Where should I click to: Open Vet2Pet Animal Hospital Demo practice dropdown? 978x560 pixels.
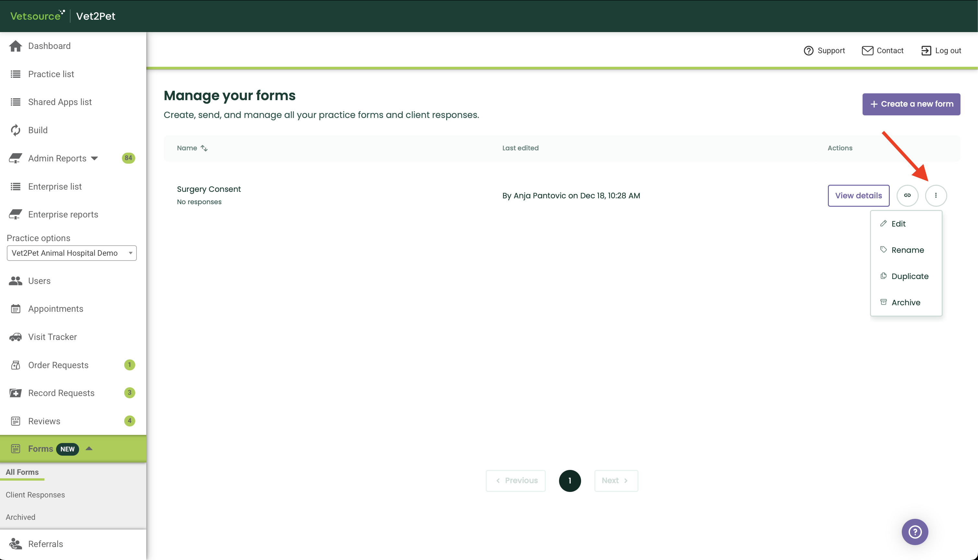tap(72, 253)
